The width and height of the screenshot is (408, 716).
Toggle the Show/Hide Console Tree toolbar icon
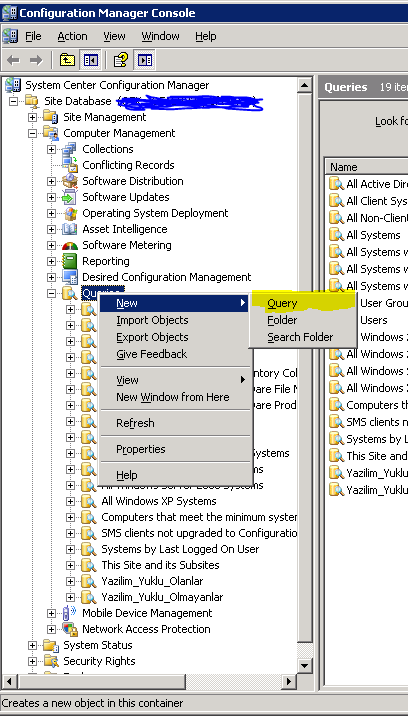point(90,60)
